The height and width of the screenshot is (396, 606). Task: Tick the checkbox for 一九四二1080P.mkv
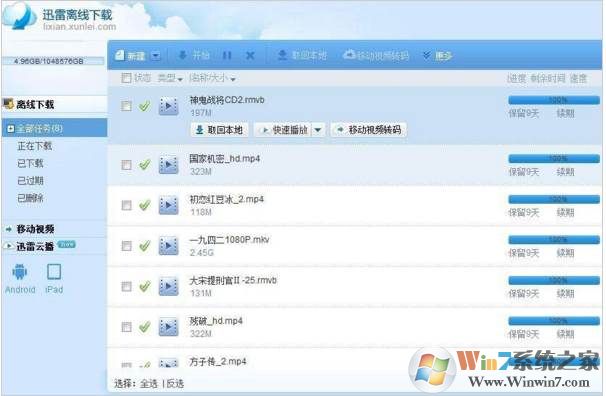[126, 246]
